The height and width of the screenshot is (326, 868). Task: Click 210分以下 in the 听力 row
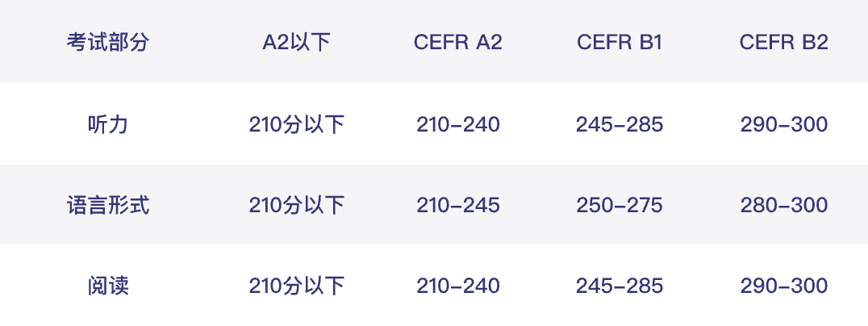click(x=297, y=125)
